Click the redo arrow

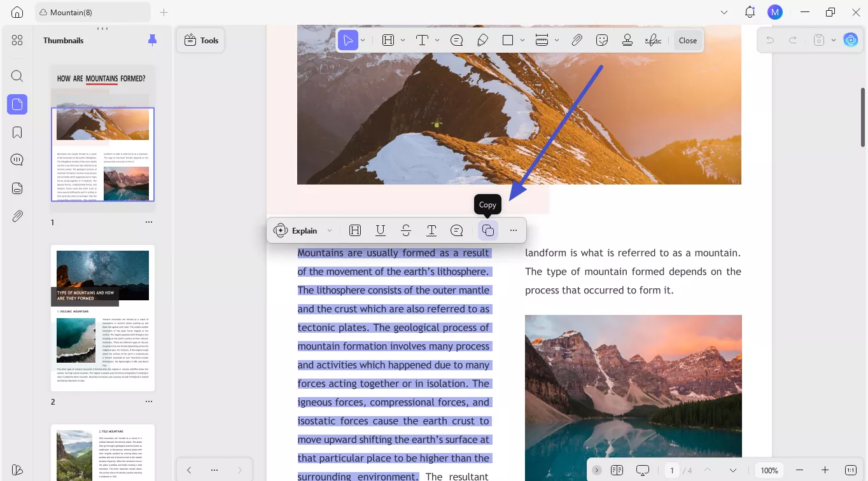[793, 40]
